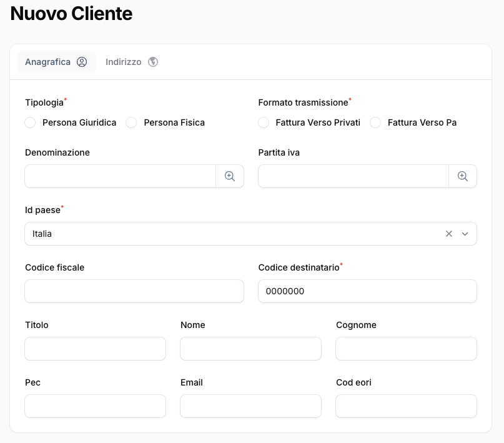Edit the Codice destinatario field

click(x=367, y=291)
